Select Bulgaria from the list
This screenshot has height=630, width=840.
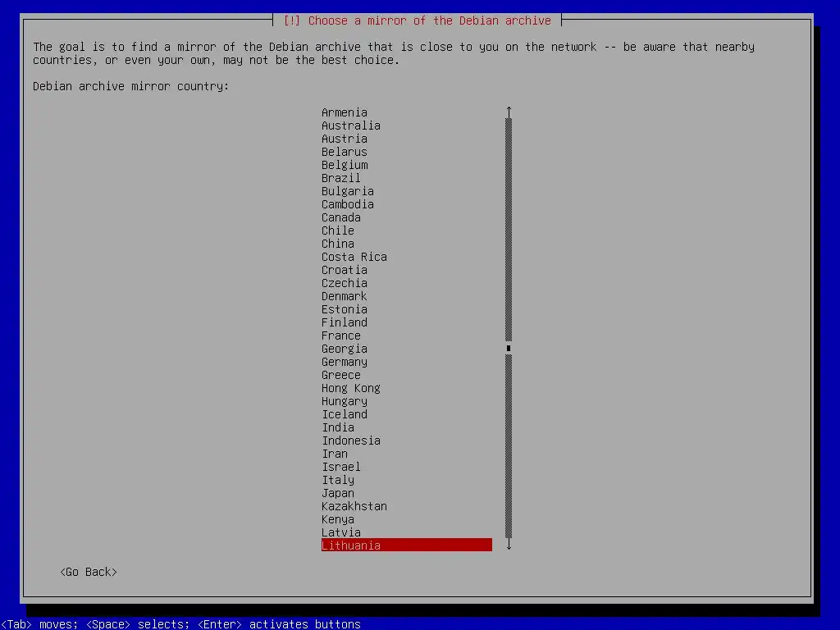coord(348,191)
